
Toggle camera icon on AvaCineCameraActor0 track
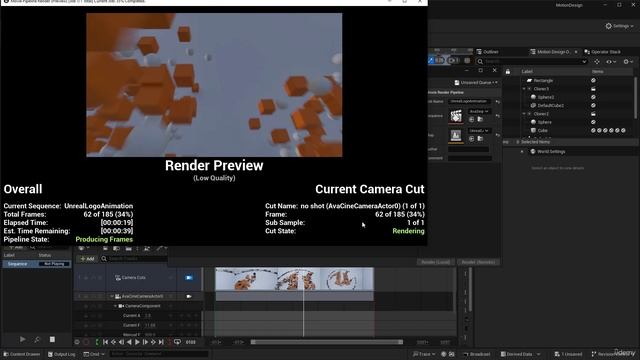[189, 296]
